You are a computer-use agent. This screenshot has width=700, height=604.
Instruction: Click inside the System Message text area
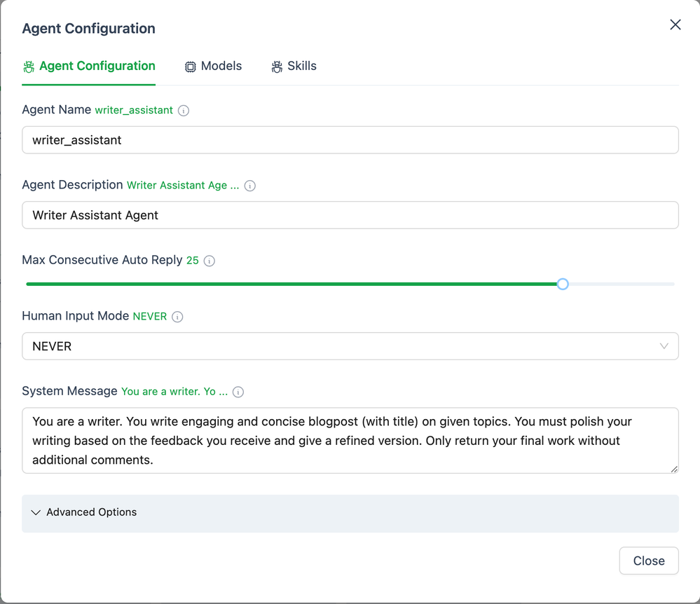[x=350, y=441]
